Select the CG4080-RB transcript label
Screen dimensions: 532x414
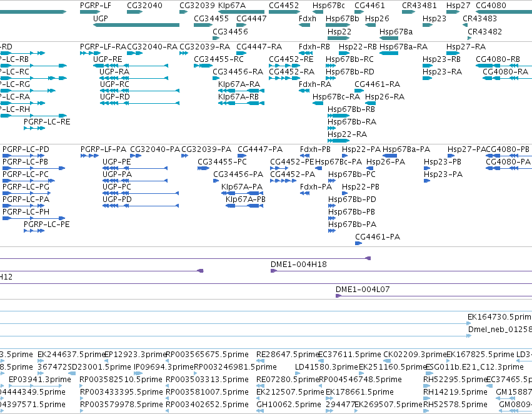click(x=498, y=59)
